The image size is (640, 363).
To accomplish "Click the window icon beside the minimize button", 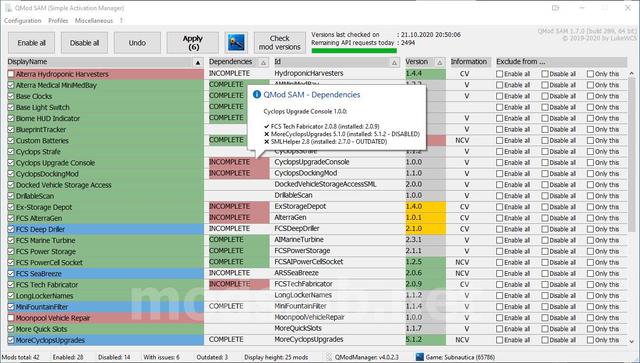I will (x=556, y=8).
